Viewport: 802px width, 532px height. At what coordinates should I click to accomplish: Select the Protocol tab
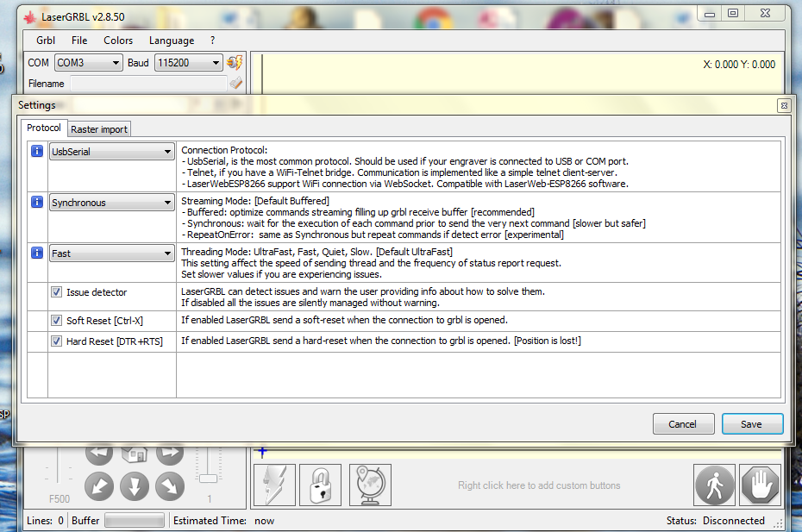44,128
